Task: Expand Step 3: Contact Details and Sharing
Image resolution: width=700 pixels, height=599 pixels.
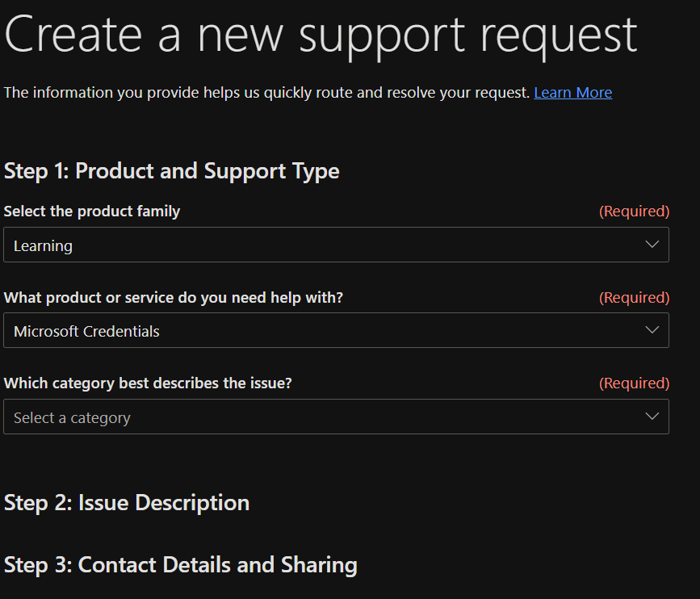Action: 181,564
